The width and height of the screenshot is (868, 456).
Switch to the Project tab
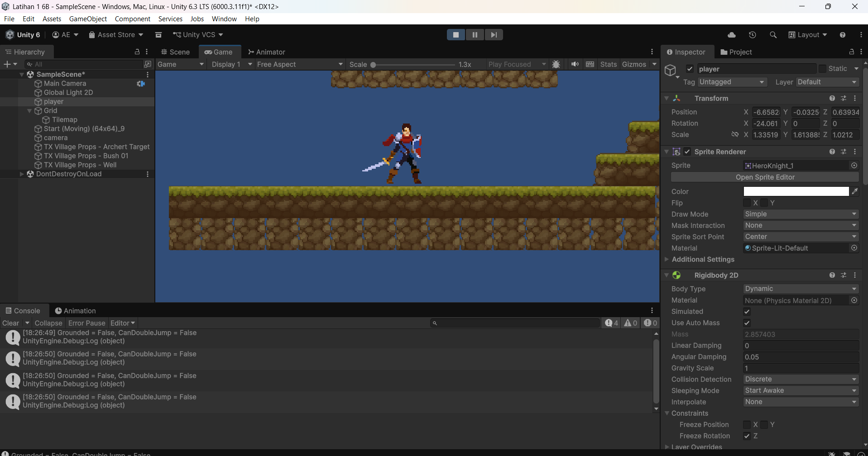(x=736, y=52)
